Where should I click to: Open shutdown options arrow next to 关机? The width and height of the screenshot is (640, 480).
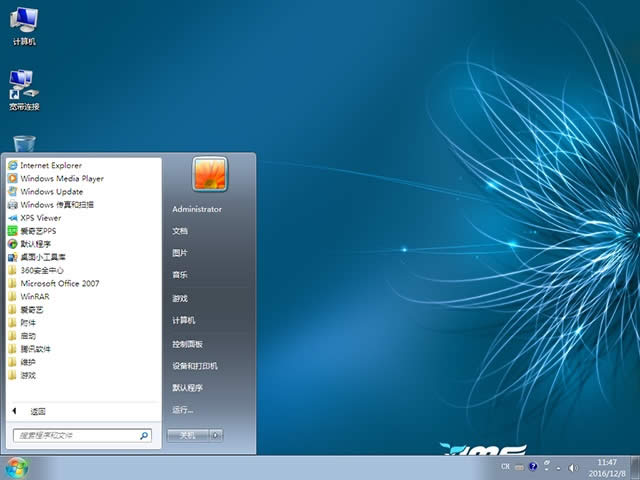[217, 435]
